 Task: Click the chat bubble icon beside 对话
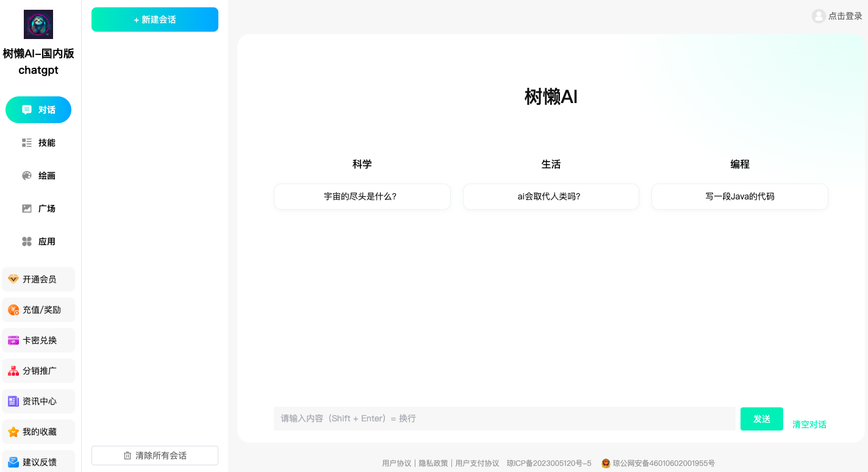tap(27, 110)
